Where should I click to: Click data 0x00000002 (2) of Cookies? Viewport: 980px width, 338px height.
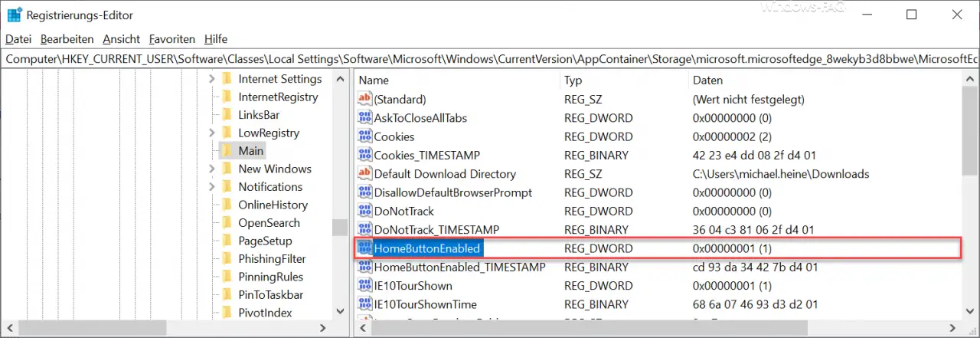pos(732,136)
